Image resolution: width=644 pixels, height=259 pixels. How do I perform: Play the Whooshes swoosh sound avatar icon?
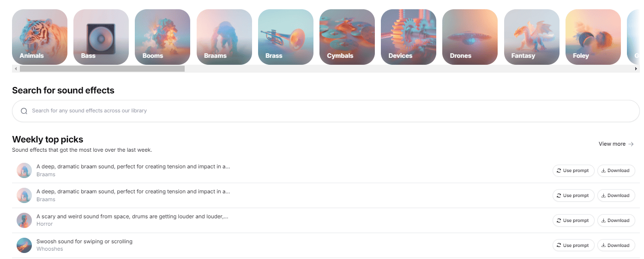[24, 245]
